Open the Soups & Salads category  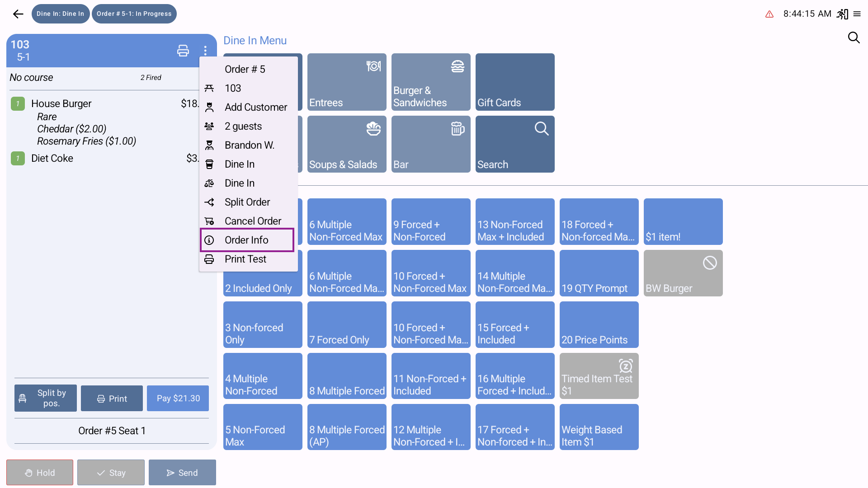(x=346, y=144)
